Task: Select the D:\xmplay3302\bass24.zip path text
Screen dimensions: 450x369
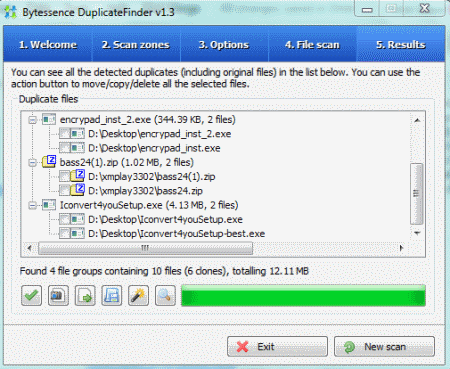Action: pyautogui.click(x=145, y=191)
